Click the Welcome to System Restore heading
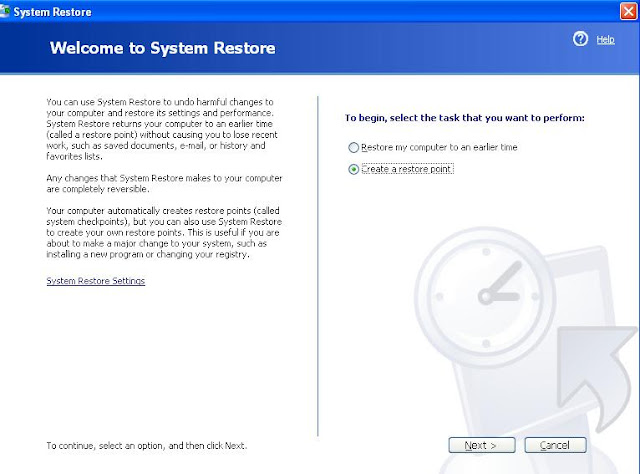Viewport: 640px width, 474px height. coord(162,48)
